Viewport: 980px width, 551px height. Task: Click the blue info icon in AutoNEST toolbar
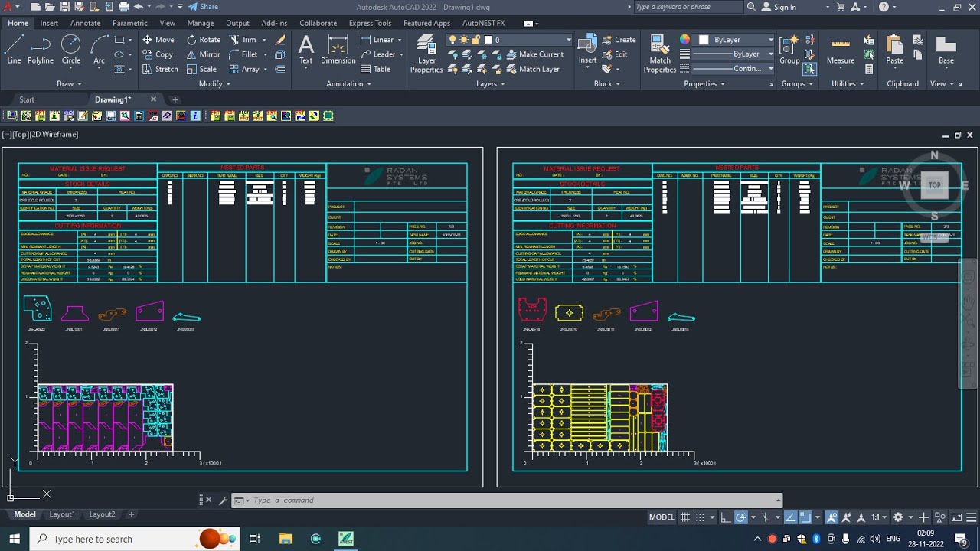195,116
